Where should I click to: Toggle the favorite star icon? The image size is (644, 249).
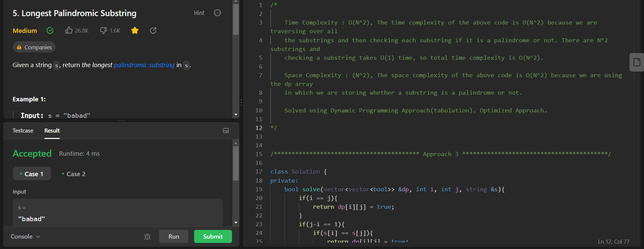tap(135, 31)
